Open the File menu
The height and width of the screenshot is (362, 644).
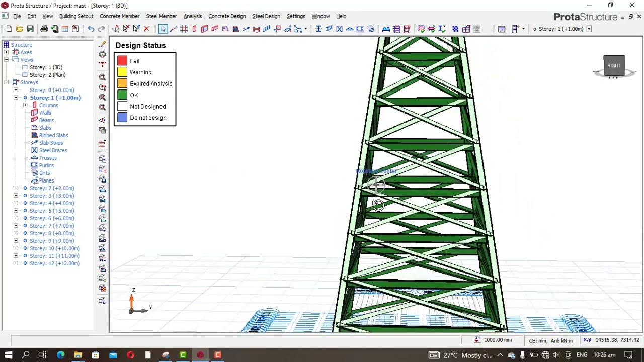17,16
